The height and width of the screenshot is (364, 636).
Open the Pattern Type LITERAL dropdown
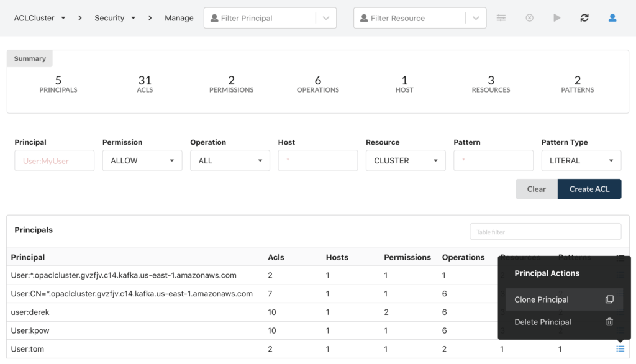click(x=581, y=160)
